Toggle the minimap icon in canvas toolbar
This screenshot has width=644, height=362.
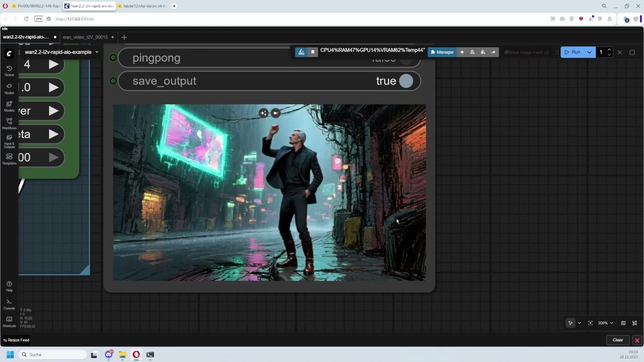[x=623, y=323]
